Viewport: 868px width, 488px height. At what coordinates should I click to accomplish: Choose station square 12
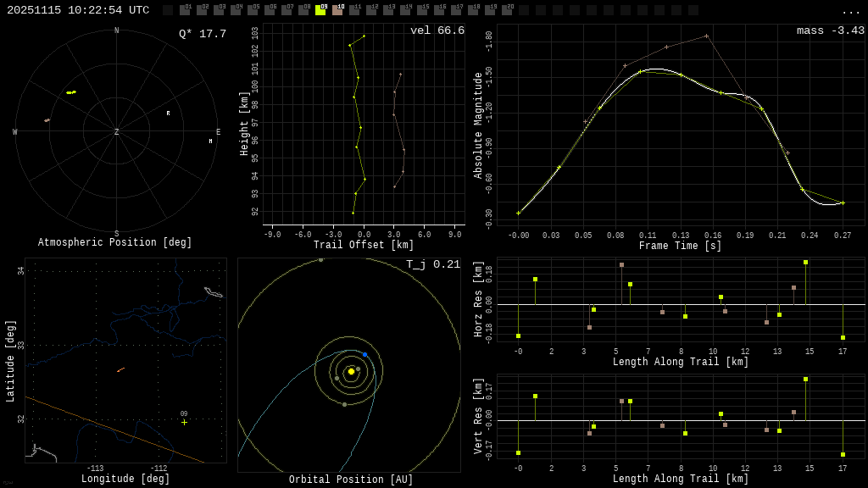(x=371, y=10)
